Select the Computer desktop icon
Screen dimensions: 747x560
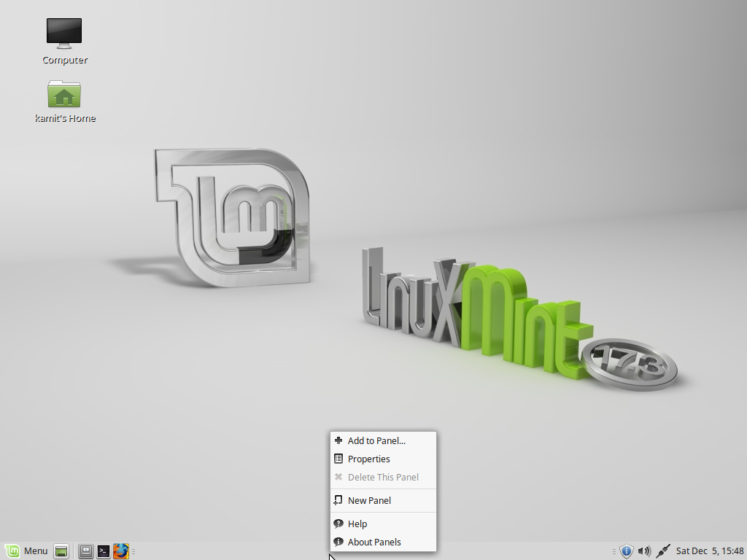tap(64, 33)
